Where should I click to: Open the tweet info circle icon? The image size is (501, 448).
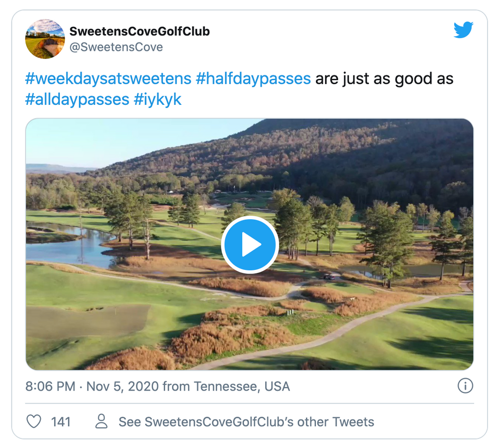[x=465, y=386]
